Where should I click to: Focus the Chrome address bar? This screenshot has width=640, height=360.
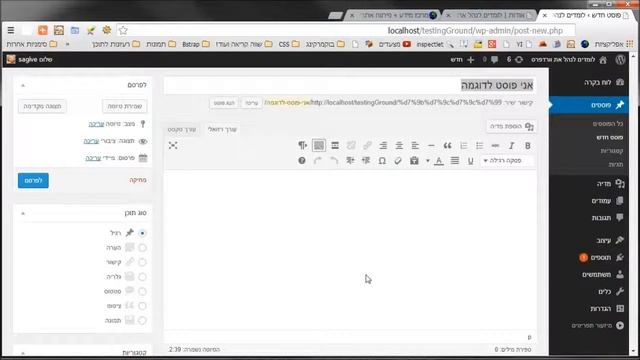click(x=351, y=31)
